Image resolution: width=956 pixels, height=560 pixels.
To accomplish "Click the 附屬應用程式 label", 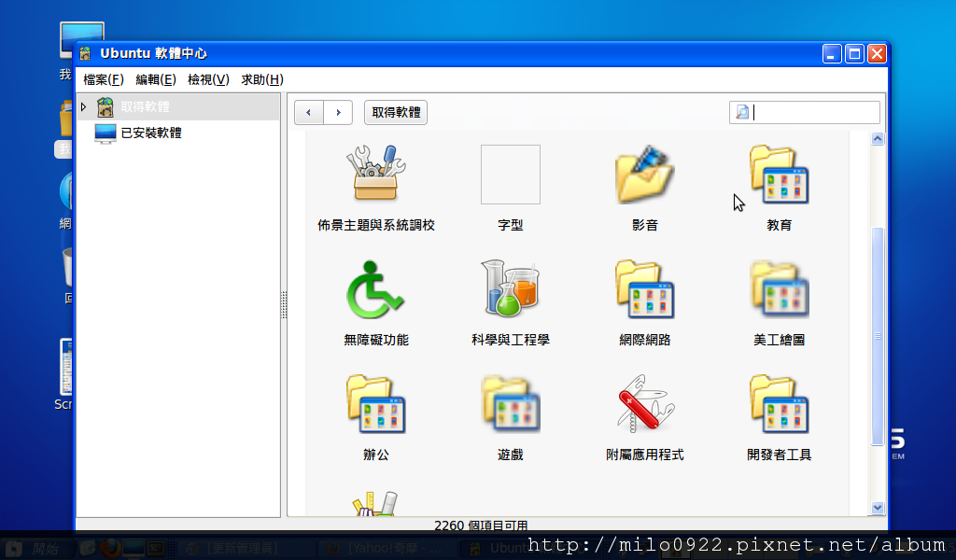I will (x=644, y=455).
